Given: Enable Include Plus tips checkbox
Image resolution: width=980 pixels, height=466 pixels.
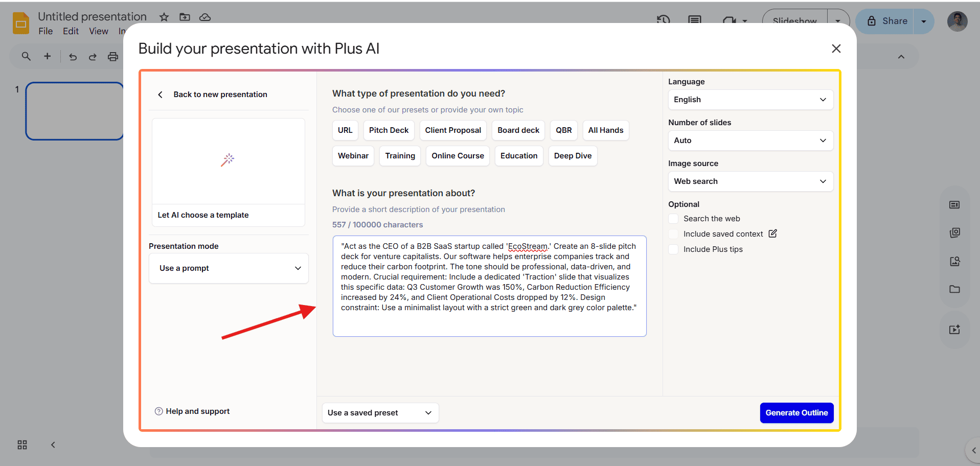Looking at the screenshot, I should pyautogui.click(x=673, y=249).
